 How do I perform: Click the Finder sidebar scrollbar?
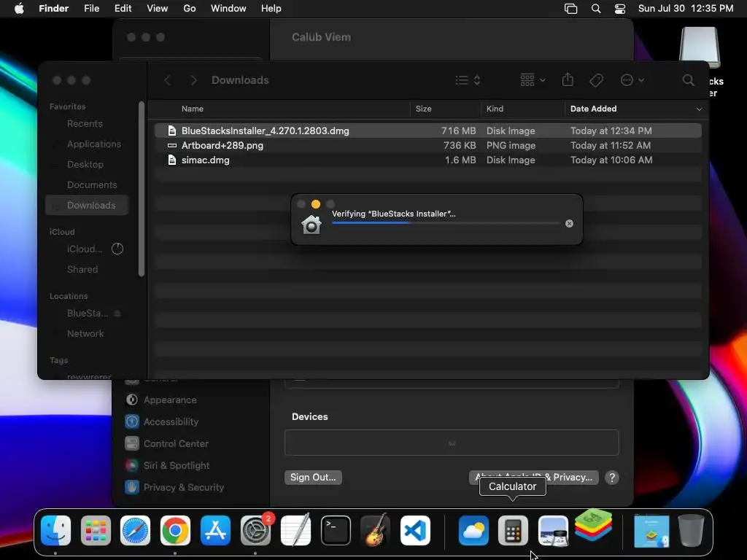tap(141, 189)
